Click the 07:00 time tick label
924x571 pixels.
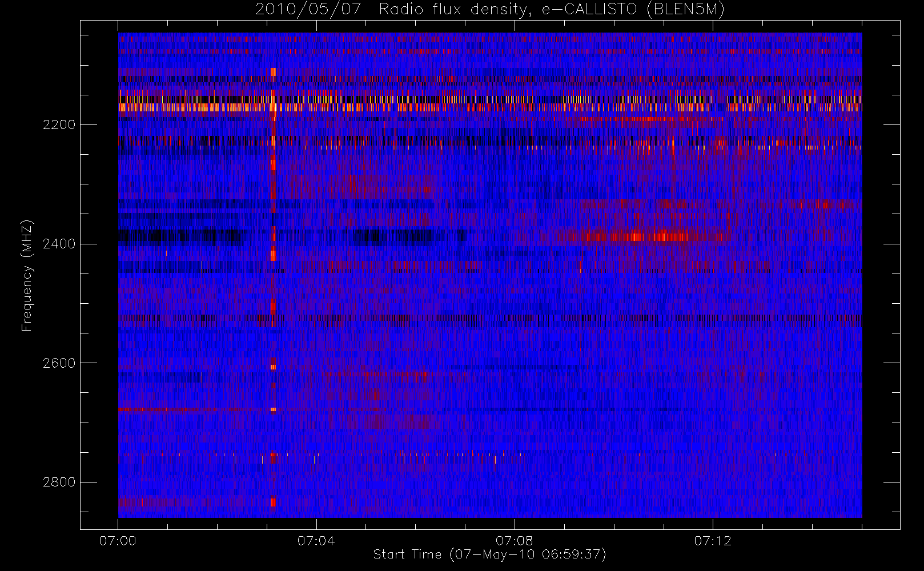118,541
